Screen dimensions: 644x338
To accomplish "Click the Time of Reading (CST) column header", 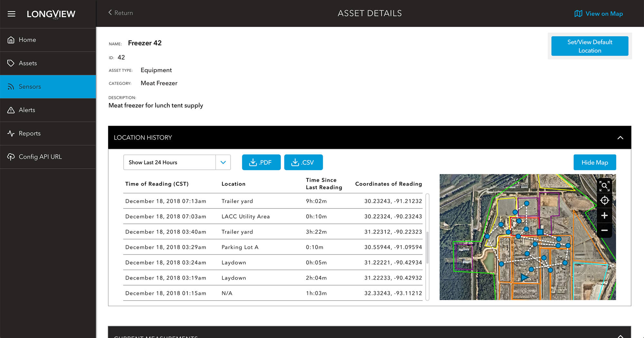I will pos(157,184).
